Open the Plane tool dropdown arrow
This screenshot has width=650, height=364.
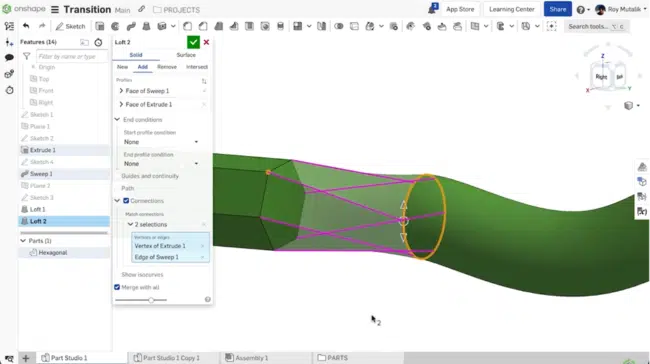tap(486, 26)
